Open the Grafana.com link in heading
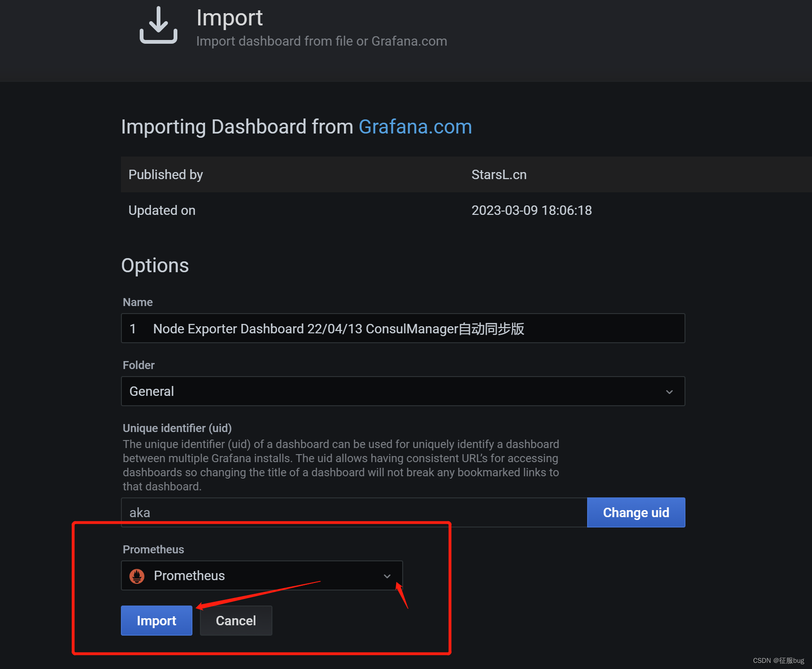The image size is (812, 669). [415, 127]
